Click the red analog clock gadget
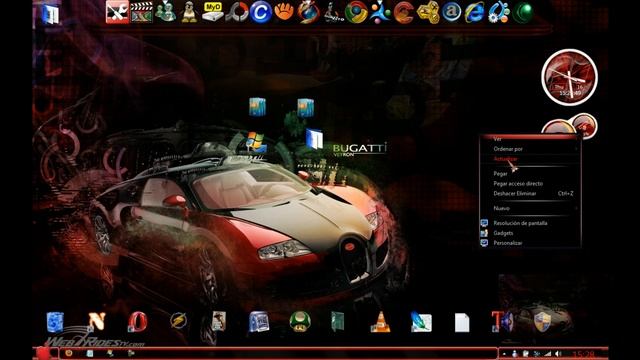The width and height of the screenshot is (640, 360). [x=569, y=77]
